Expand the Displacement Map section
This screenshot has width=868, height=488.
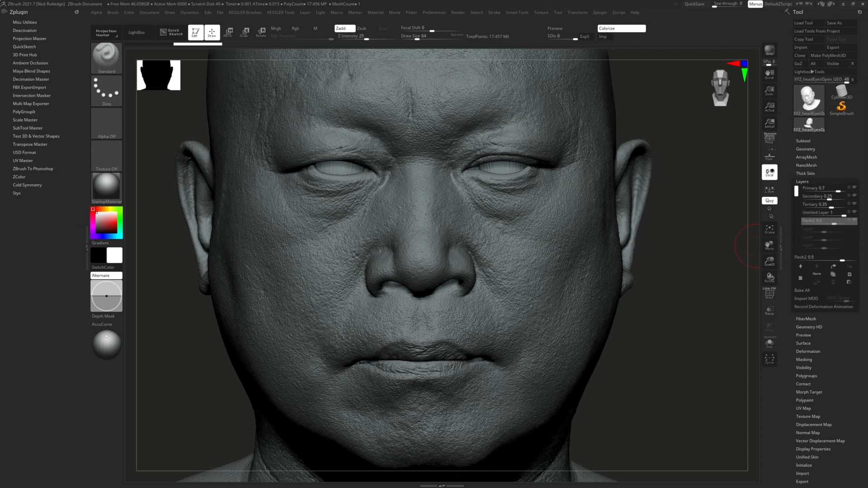(x=813, y=425)
